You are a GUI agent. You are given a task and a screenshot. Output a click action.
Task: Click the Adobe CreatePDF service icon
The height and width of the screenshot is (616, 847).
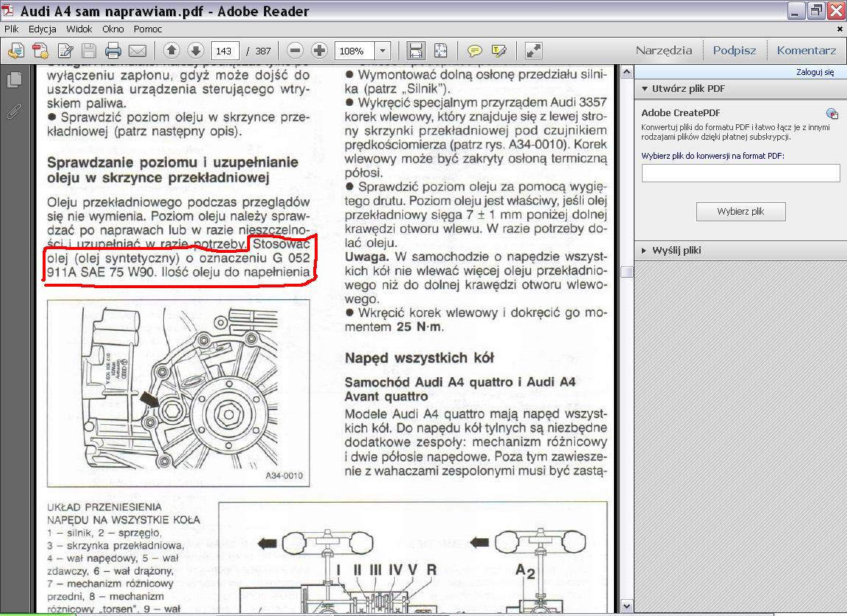pyautogui.click(x=832, y=113)
